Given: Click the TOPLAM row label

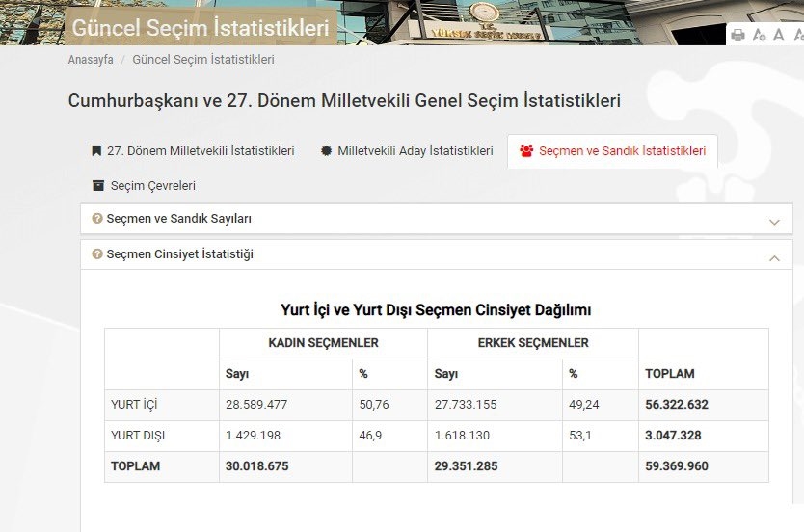Looking at the screenshot, I should tap(135, 466).
